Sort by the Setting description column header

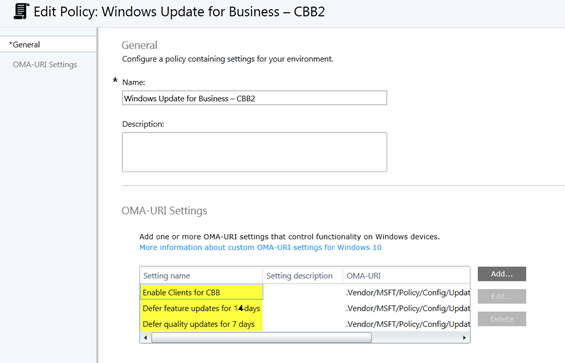click(x=303, y=276)
